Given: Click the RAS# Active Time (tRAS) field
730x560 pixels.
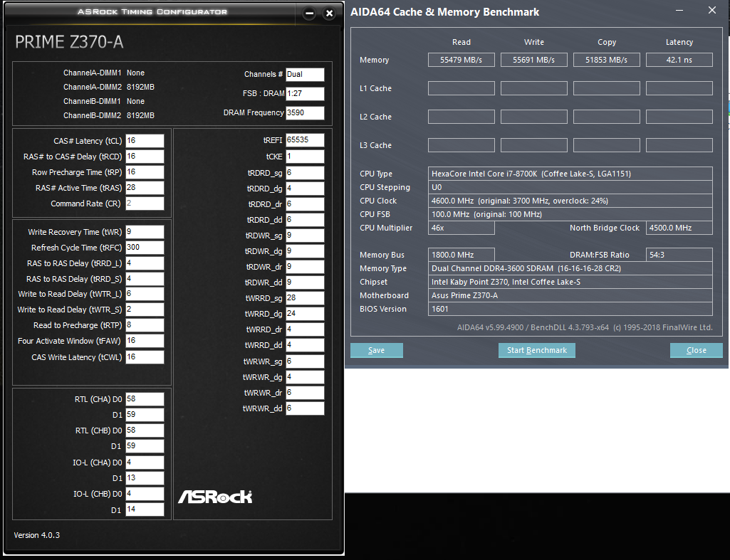Looking at the screenshot, I should point(145,188).
